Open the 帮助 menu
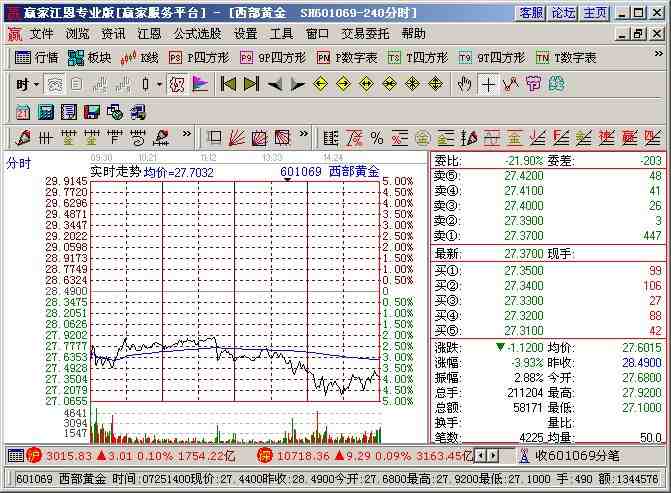This screenshot has height=493, width=671. point(413,33)
